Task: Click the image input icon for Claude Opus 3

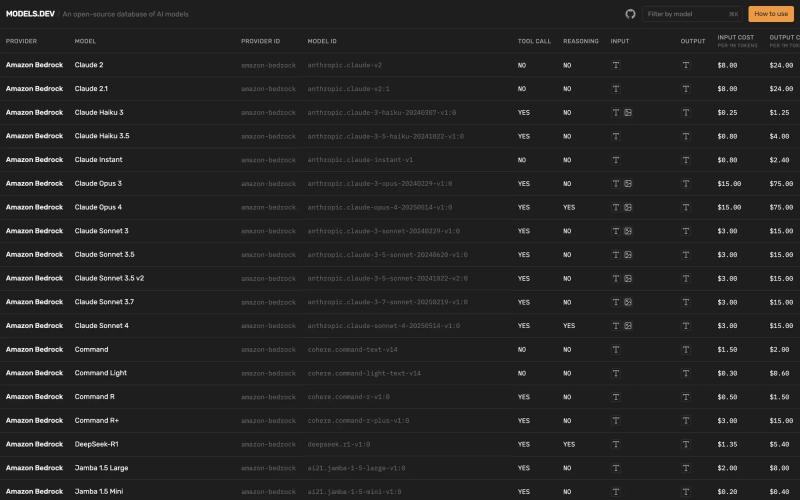Action: coord(628,184)
